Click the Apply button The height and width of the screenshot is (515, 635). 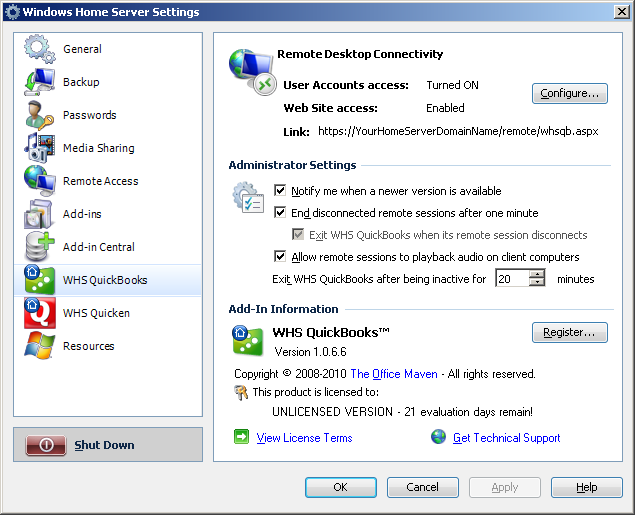[505, 487]
